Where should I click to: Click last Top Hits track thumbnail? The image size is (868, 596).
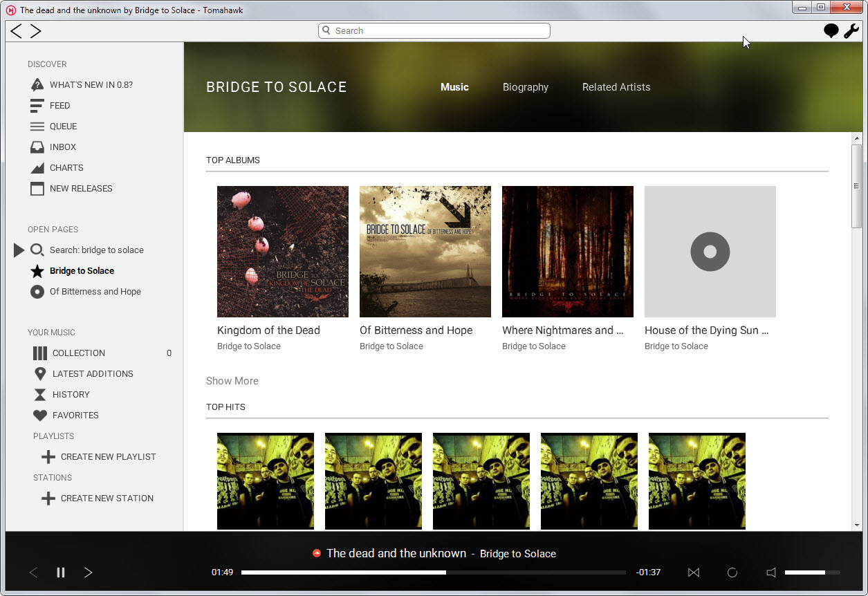[697, 481]
